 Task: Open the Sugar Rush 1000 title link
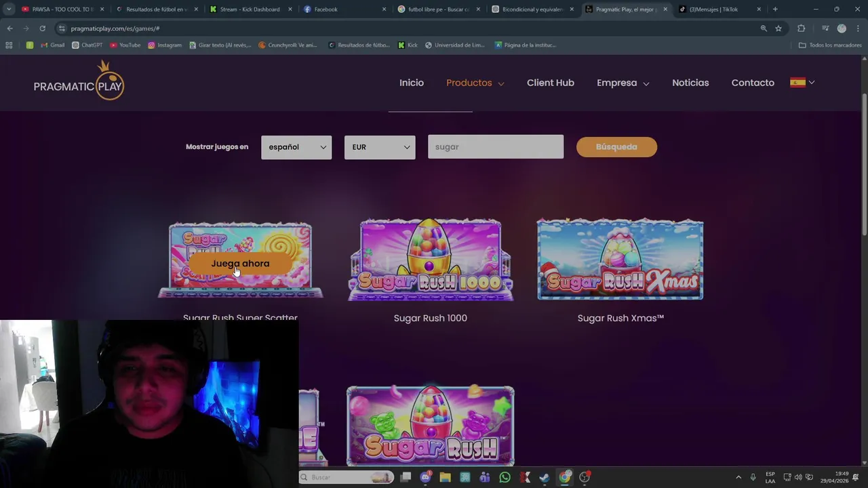[431, 318]
